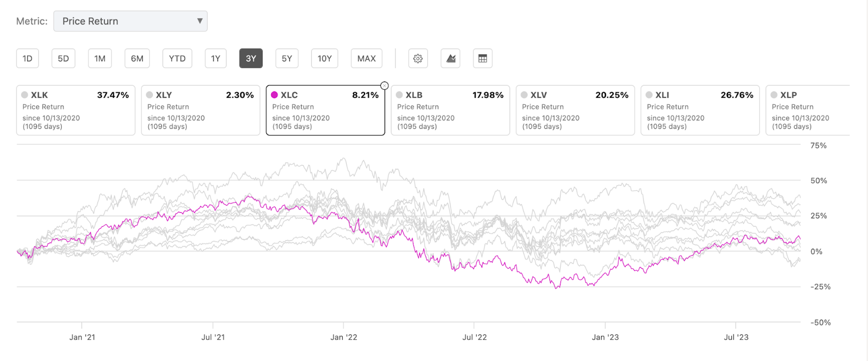Highlight the XLB series card
The height and width of the screenshot is (361, 868).
tap(450, 110)
